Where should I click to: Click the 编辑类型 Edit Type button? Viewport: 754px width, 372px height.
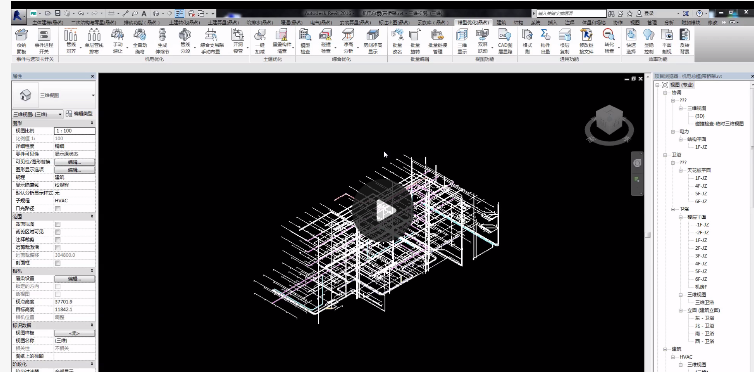coord(80,114)
